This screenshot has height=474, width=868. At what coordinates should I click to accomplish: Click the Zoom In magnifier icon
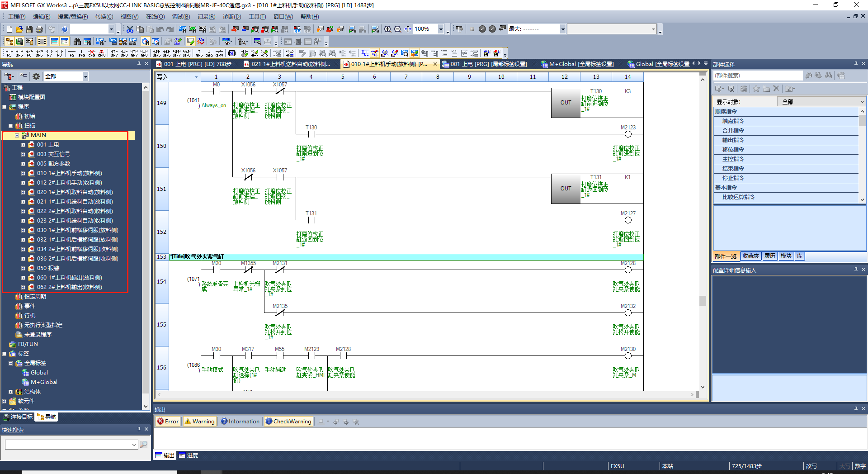tap(387, 29)
